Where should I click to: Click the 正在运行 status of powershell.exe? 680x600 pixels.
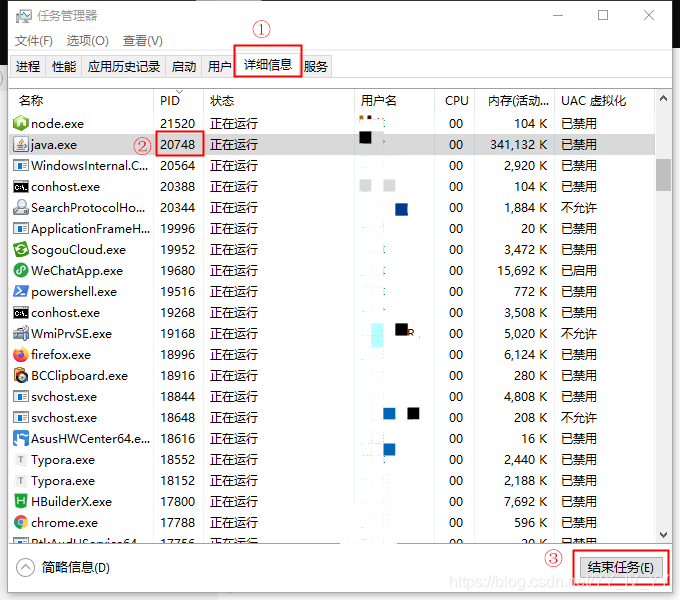[234, 291]
